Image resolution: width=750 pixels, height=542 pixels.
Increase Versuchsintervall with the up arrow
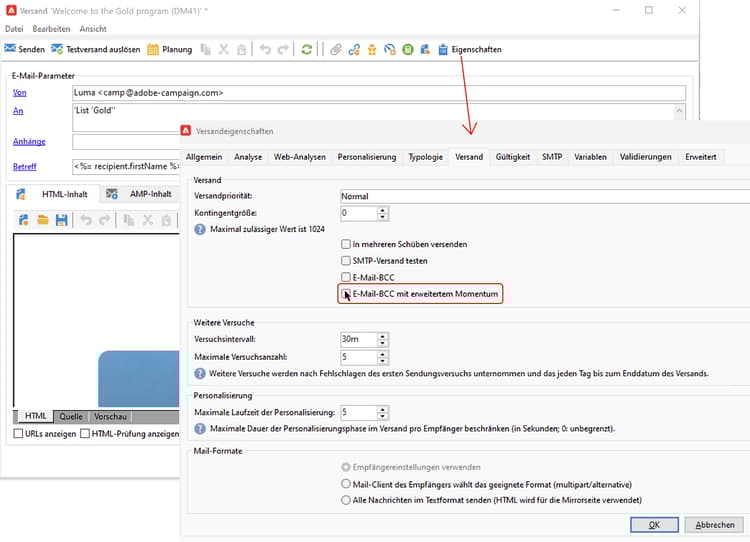382,336
